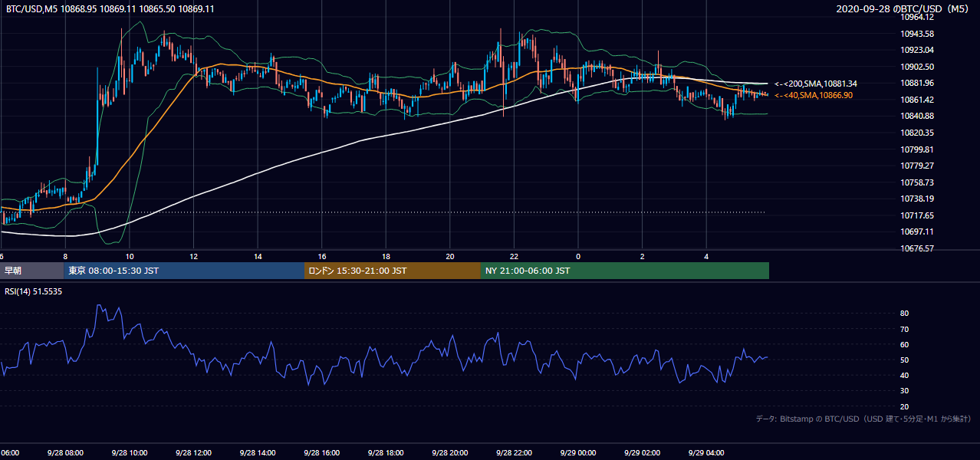Select price axis value 10758.73
The height and width of the screenshot is (460, 980).
918,182
